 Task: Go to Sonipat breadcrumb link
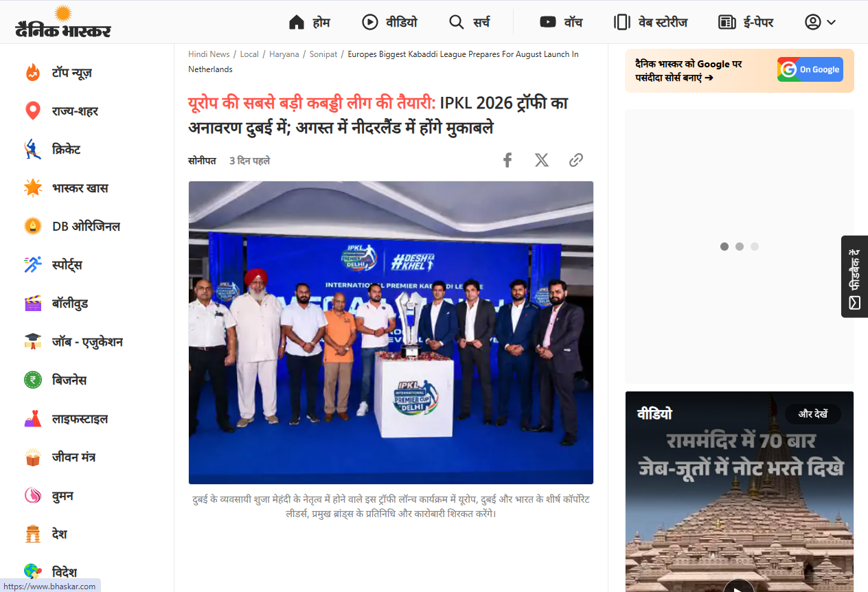[323, 54]
